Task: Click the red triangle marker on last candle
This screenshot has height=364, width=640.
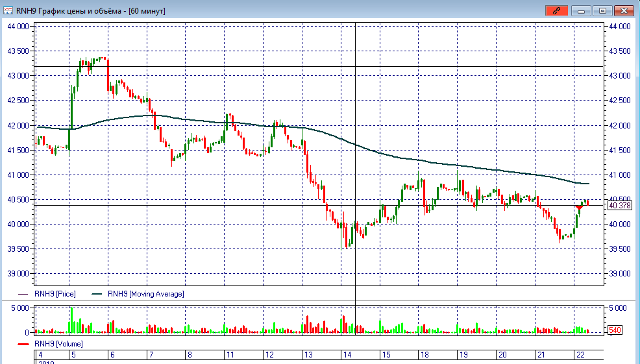Action: point(580,207)
